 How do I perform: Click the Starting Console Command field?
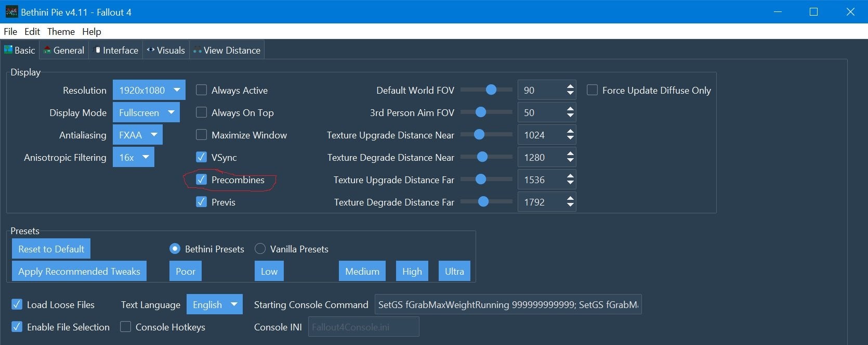click(508, 304)
